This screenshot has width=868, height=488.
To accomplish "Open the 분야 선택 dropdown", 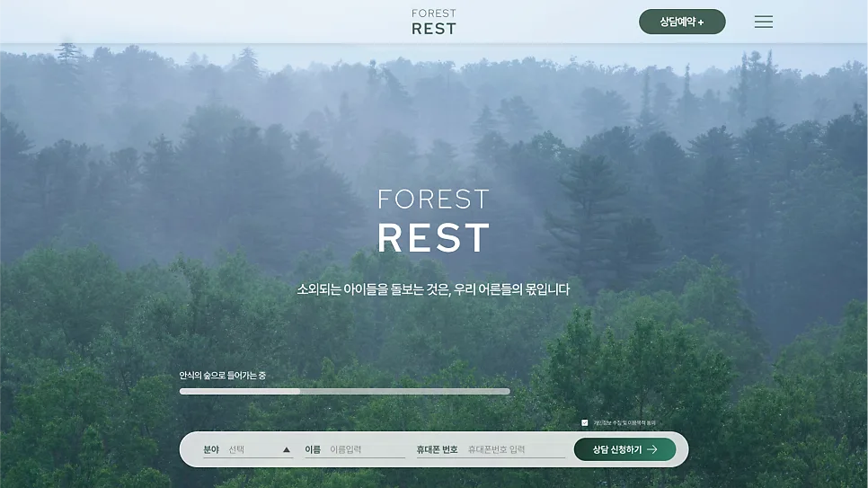I will (x=247, y=449).
